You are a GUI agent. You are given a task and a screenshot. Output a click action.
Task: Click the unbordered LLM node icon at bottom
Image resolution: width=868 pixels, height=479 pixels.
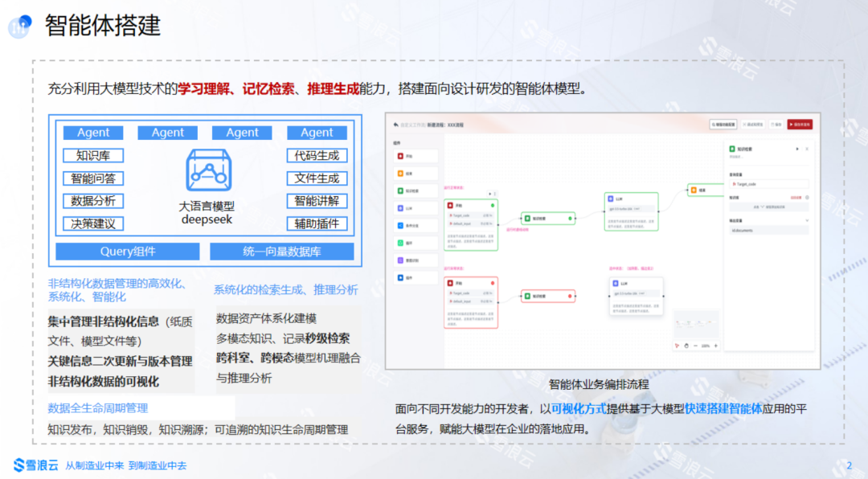pyautogui.click(x=616, y=283)
